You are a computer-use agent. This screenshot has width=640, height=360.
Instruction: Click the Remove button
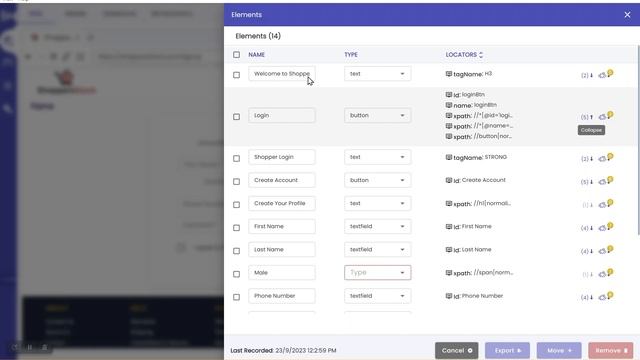[x=611, y=351]
